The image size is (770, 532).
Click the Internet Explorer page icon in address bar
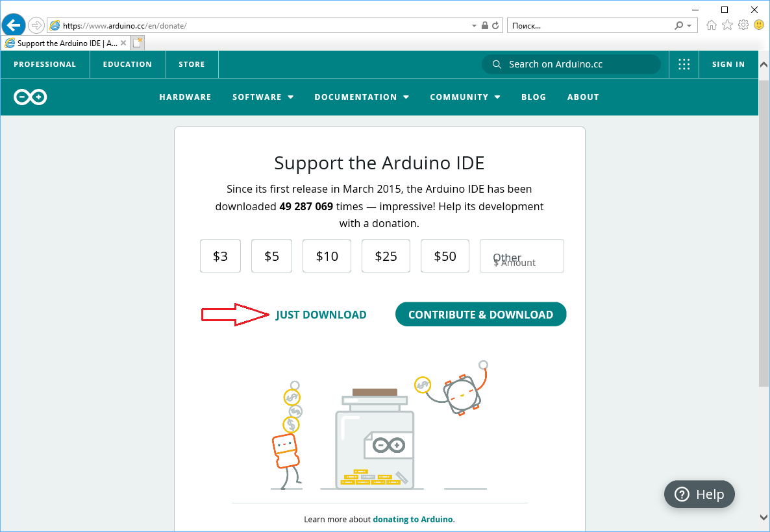(x=55, y=25)
